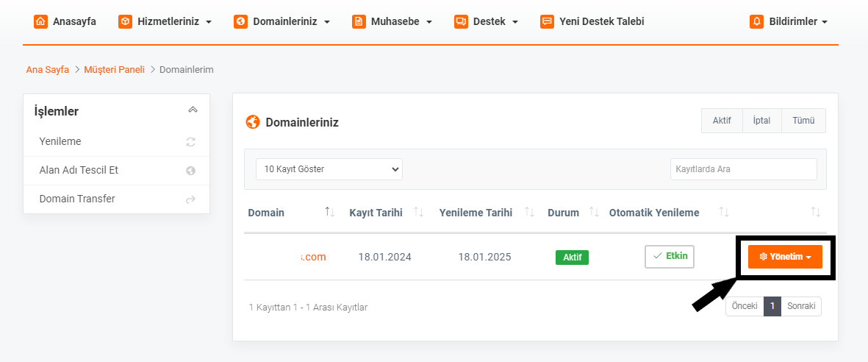
Task: Open the Yönetim dropdown button
Action: coord(785,257)
